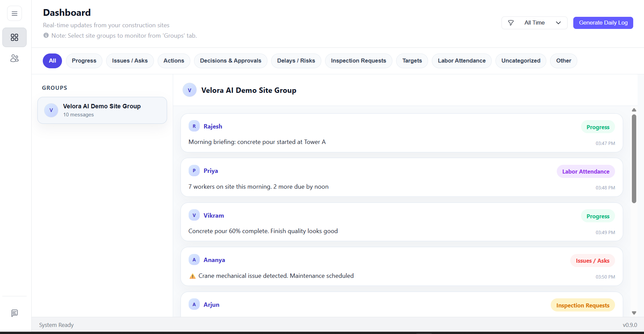Image resolution: width=644 pixels, height=334 pixels.
Task: Click the '10 messages' count text
Action: coord(78,115)
